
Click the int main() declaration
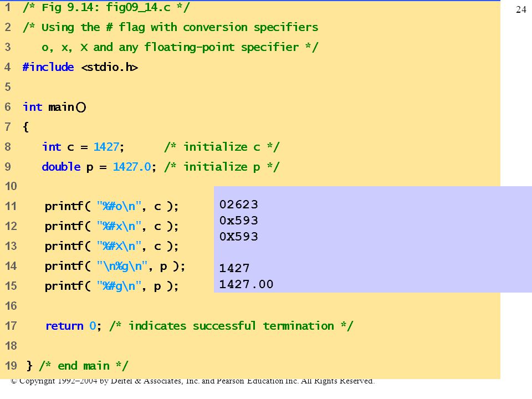pyautogui.click(x=54, y=107)
